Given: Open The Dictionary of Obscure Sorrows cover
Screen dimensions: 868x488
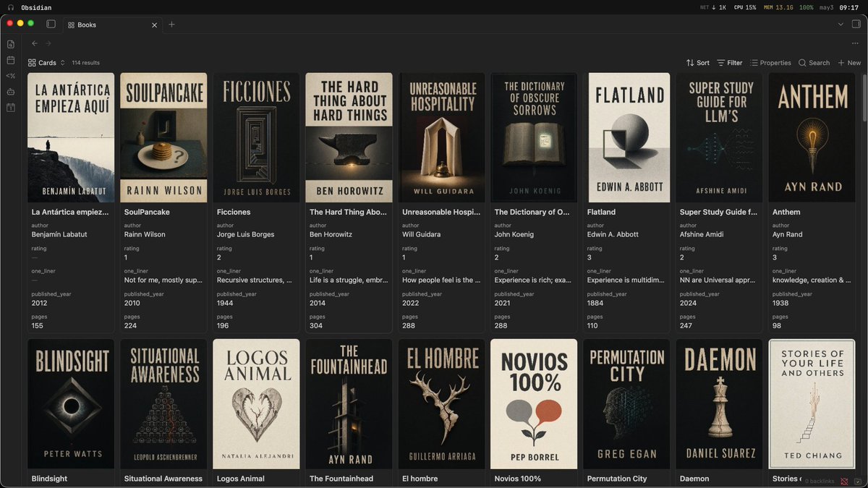Looking at the screenshot, I should click(x=534, y=137).
